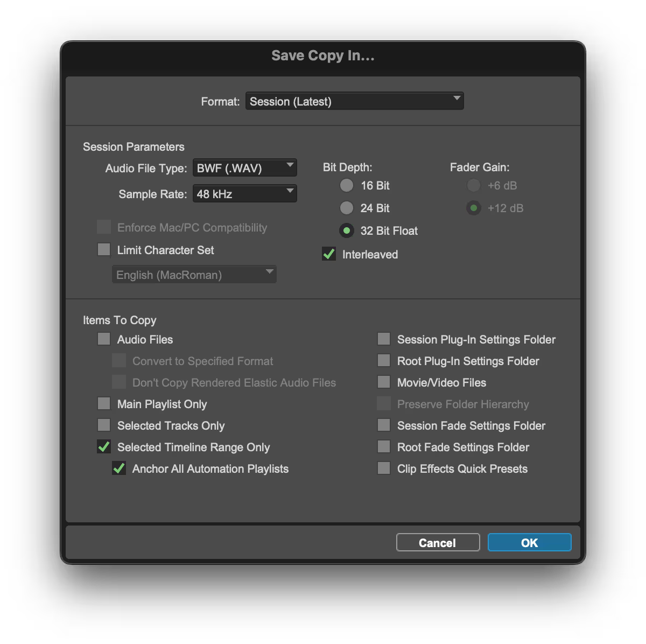Select the +6 dB fader gain option
646x644 pixels.
coord(473,185)
